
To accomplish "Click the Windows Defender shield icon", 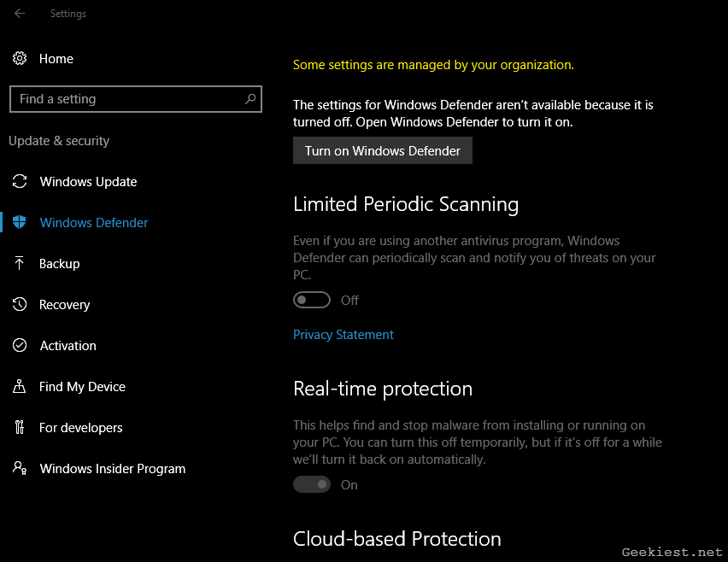I will point(20,223).
